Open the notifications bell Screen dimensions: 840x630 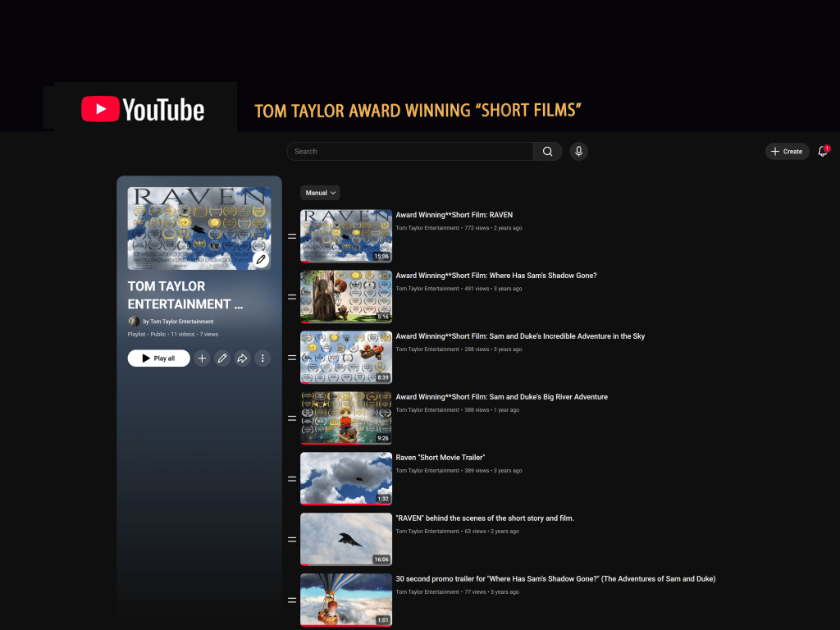point(822,152)
